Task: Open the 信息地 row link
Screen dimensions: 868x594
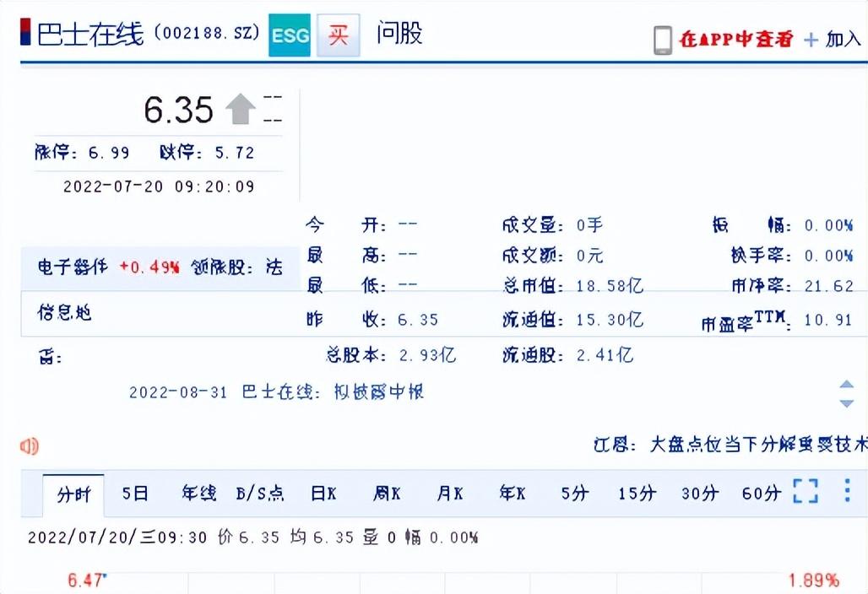Action: click(64, 313)
